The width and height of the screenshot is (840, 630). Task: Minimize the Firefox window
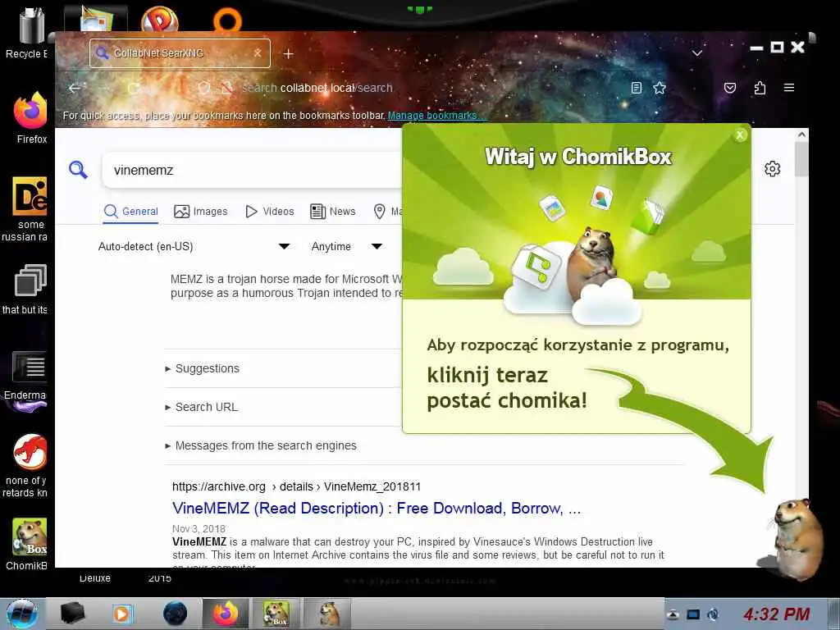[x=756, y=48]
